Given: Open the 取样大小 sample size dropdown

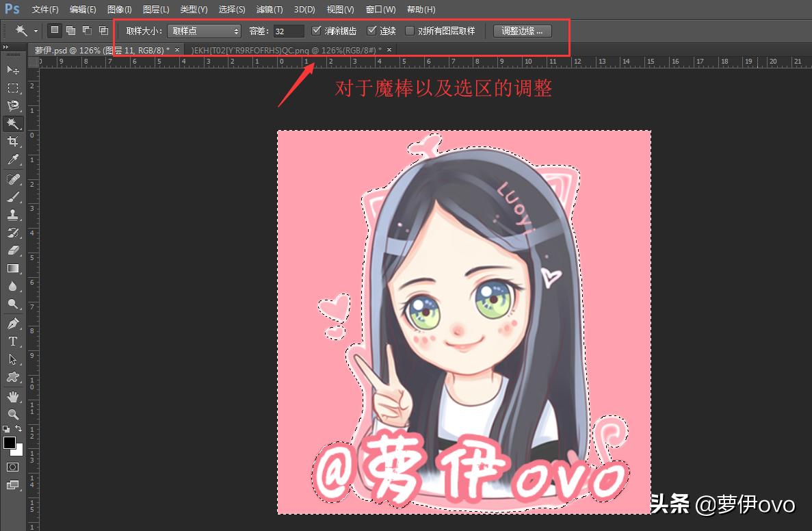Looking at the screenshot, I should pos(203,30).
